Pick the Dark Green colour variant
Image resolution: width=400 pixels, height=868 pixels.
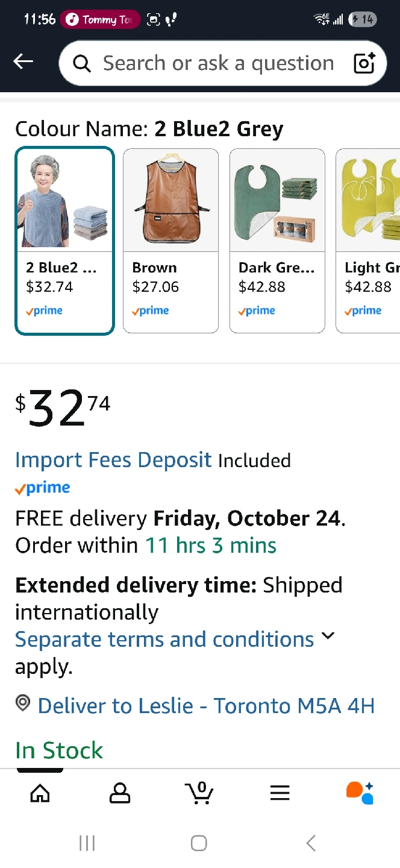click(277, 241)
